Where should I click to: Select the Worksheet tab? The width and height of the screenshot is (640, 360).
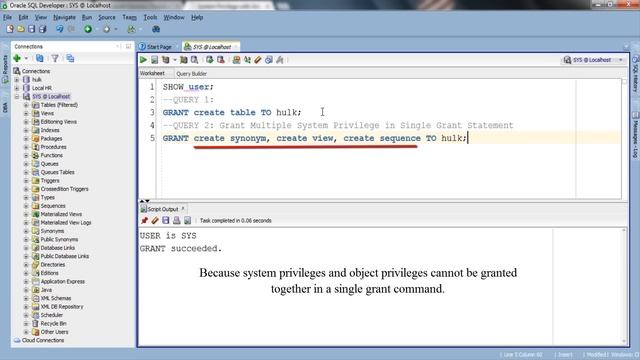[x=152, y=73]
